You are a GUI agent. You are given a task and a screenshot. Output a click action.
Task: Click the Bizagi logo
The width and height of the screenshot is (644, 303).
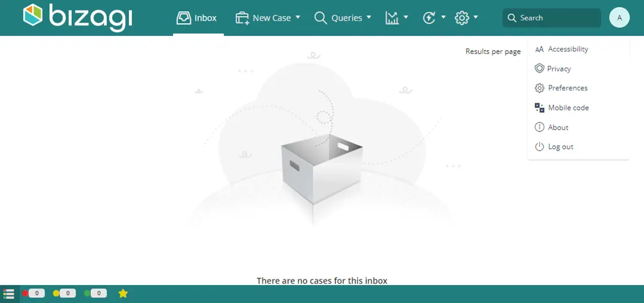(x=78, y=18)
